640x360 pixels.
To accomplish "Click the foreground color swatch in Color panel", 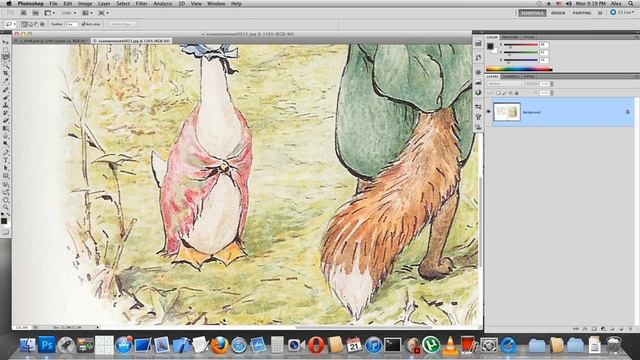I will click(490, 46).
